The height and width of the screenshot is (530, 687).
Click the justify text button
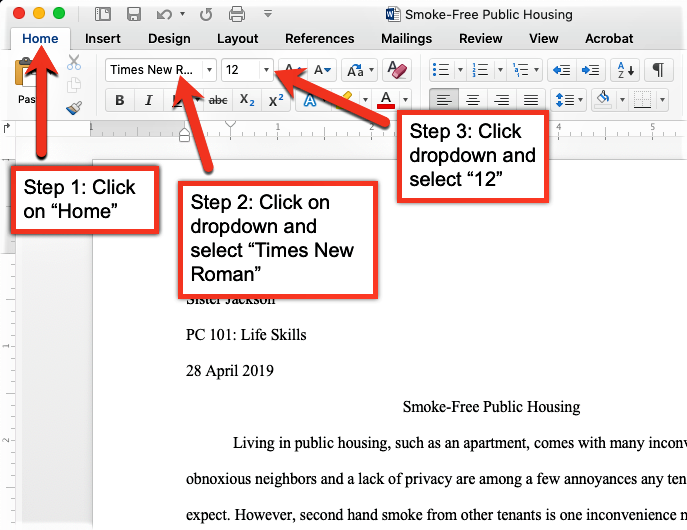pos(531,100)
